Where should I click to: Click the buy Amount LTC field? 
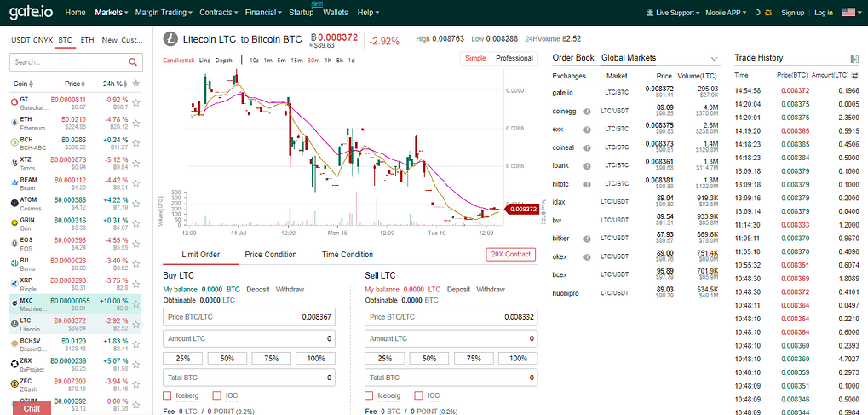[x=249, y=338]
